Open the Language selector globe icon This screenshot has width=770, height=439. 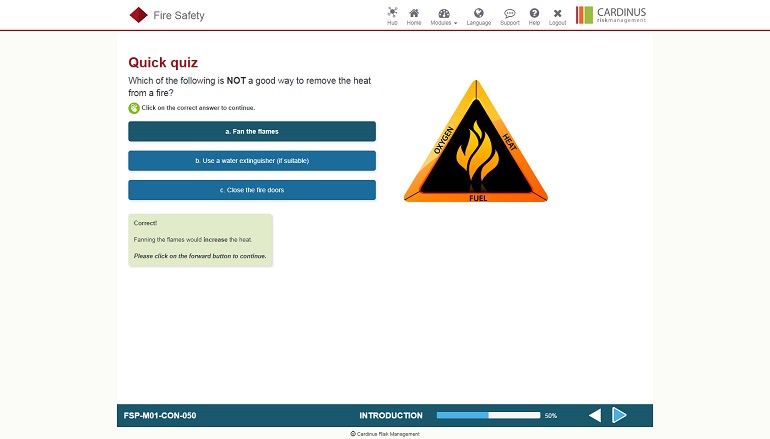click(x=479, y=16)
